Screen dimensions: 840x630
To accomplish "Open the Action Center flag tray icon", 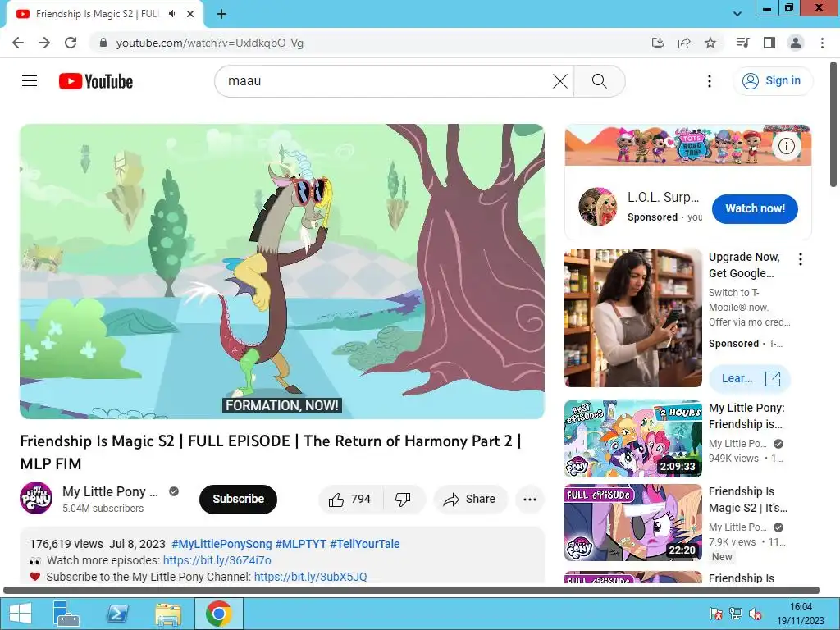I will click(x=715, y=614).
